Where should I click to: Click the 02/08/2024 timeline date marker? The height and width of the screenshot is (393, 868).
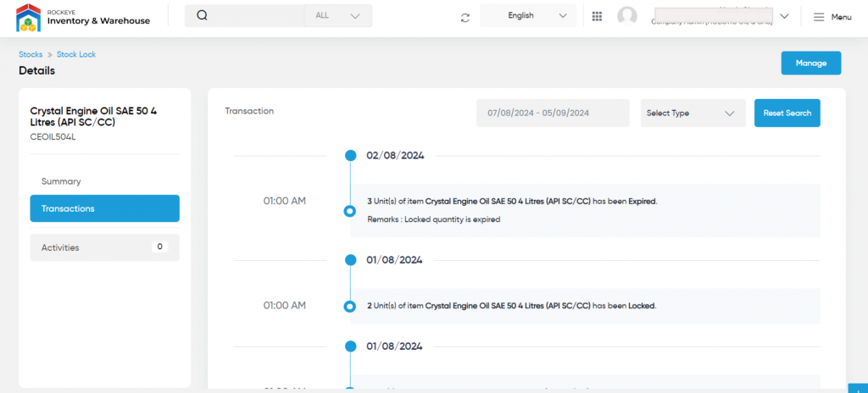point(350,156)
